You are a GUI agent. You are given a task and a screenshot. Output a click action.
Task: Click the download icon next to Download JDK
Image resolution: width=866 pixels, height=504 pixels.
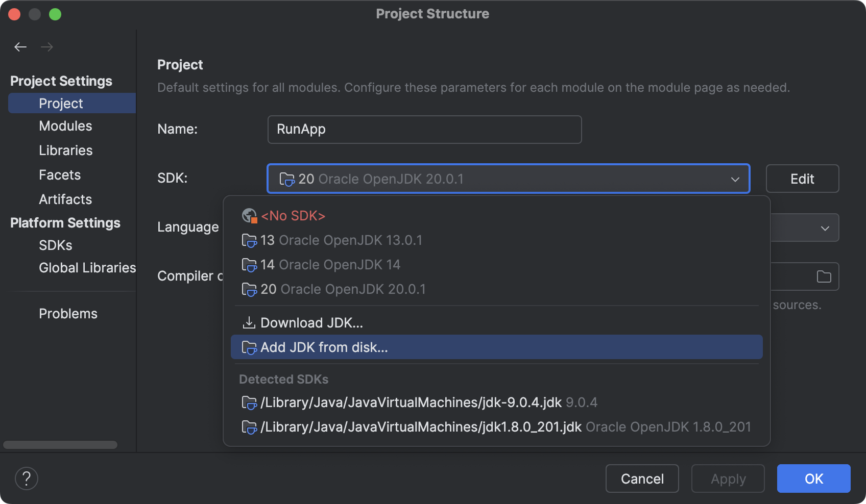coord(249,322)
